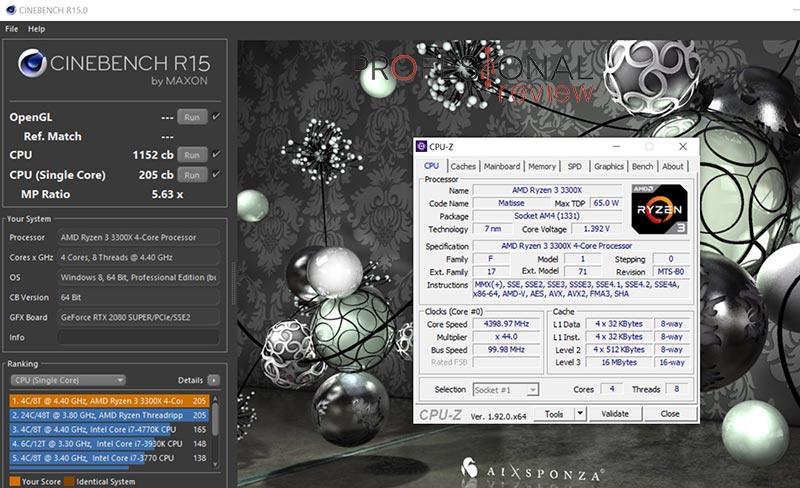Select ranking row 4 Intel Core i7-3930K

pos(109,444)
